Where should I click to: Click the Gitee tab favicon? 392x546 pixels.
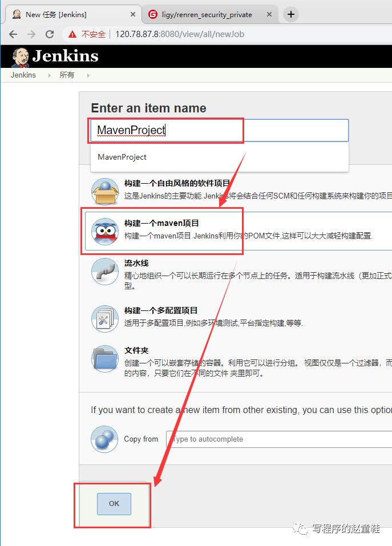tap(152, 14)
